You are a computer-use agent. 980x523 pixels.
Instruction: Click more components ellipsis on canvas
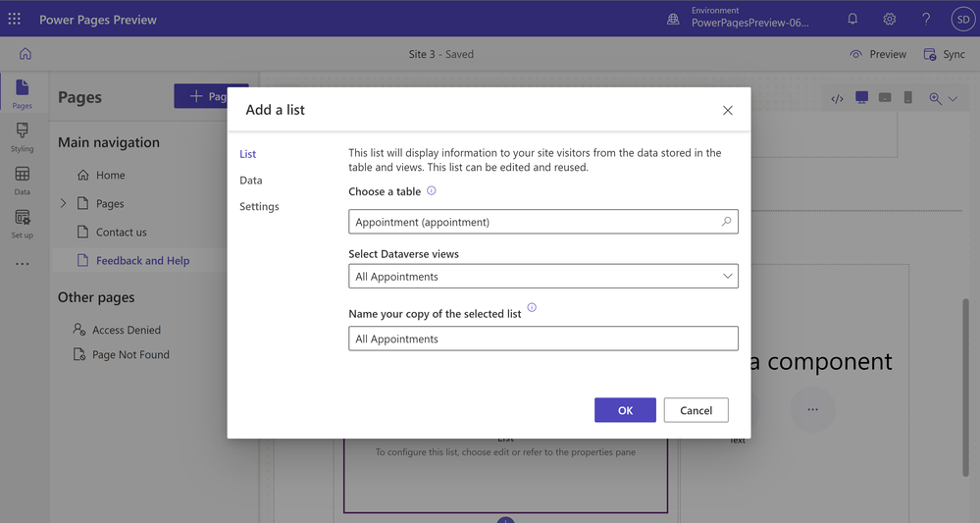click(x=812, y=409)
